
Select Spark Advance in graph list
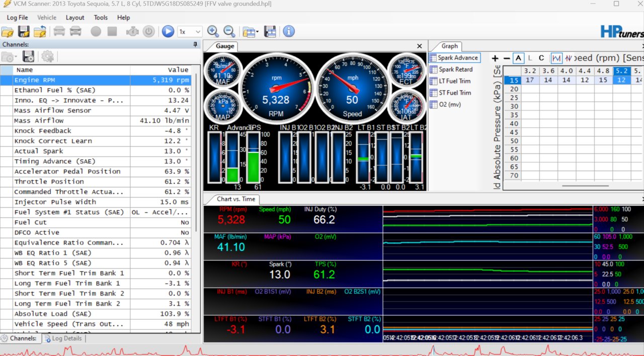coord(454,58)
